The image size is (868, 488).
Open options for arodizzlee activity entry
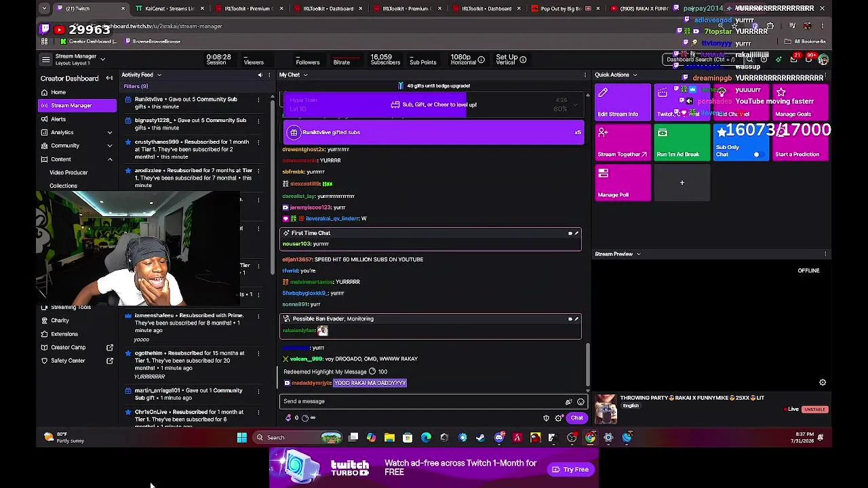[258, 171]
